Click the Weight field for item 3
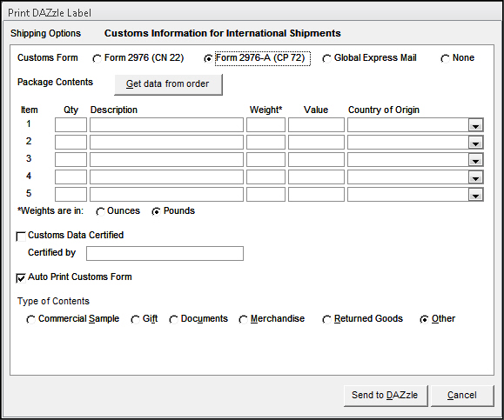 click(265, 160)
